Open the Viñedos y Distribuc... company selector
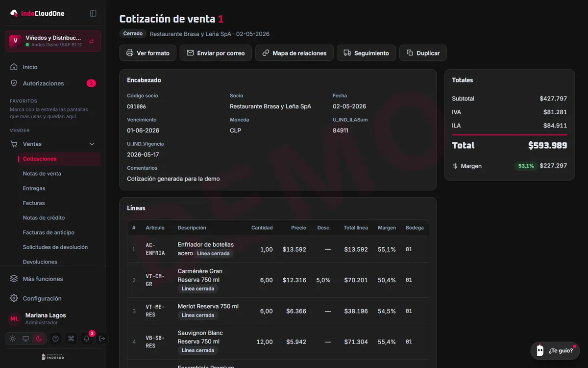This screenshot has height=368, width=588. pyautogui.click(x=53, y=41)
